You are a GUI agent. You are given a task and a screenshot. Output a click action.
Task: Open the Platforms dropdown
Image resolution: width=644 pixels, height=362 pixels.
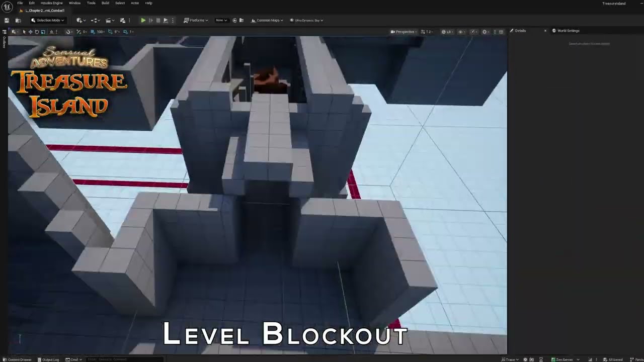(196, 20)
